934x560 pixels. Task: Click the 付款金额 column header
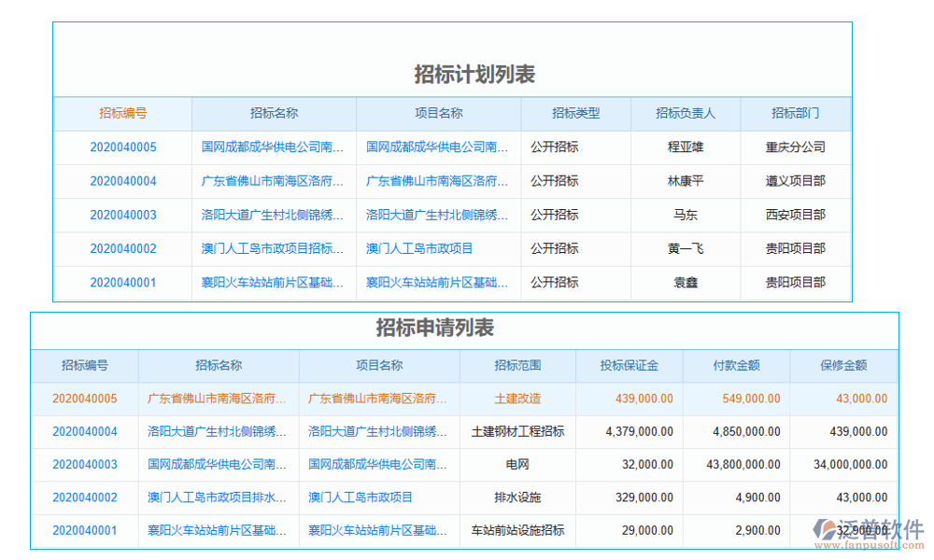(x=736, y=366)
